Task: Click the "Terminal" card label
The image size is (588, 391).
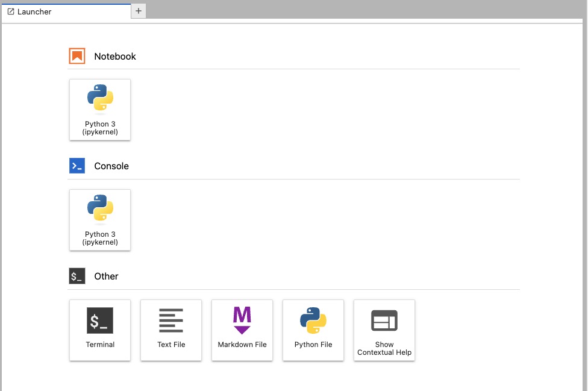Action: (100, 345)
